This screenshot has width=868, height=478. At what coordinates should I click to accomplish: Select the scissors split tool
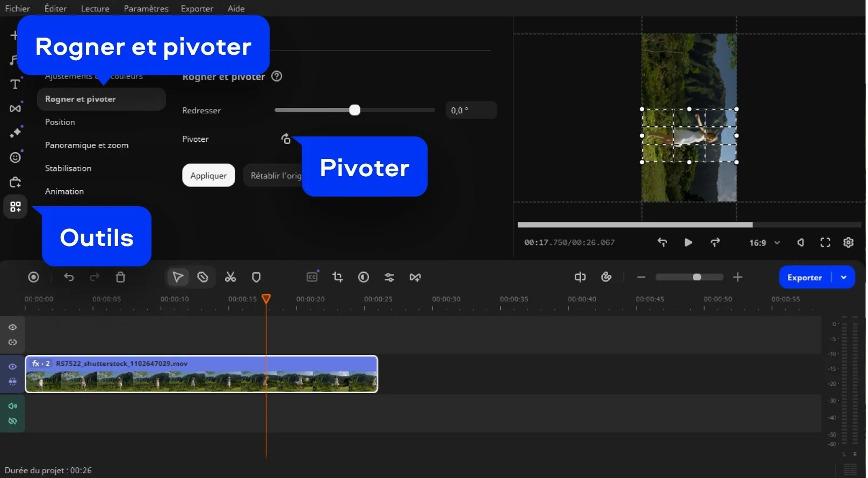(x=230, y=277)
